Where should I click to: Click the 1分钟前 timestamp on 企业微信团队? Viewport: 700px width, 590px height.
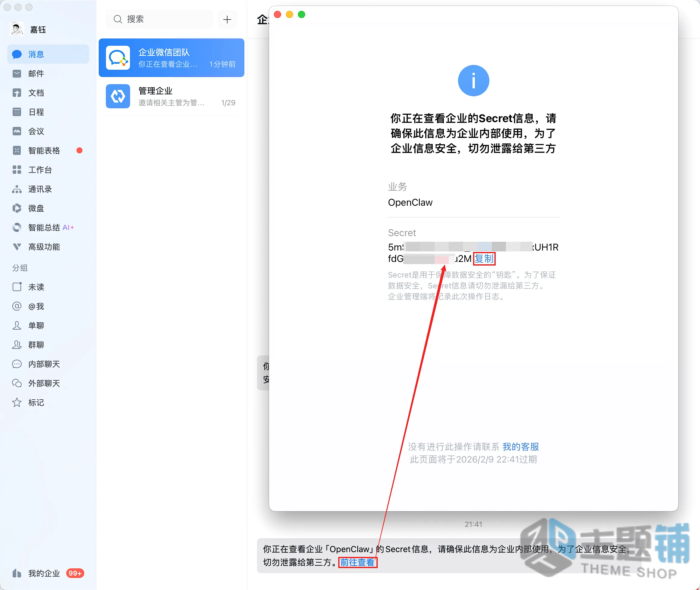[222, 64]
